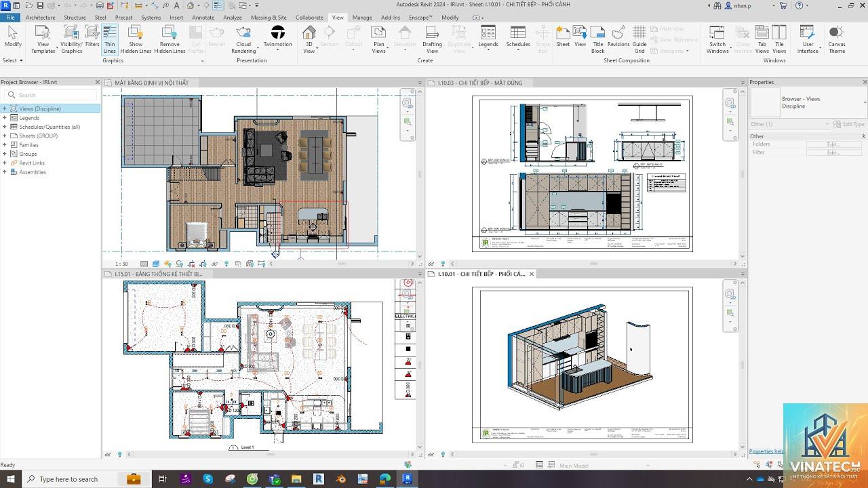Image resolution: width=868 pixels, height=488 pixels.
Task: Activate the L10.03 - CHI TIẾT BẾP - MẶT ĐỨNG view tab
Action: (480, 83)
